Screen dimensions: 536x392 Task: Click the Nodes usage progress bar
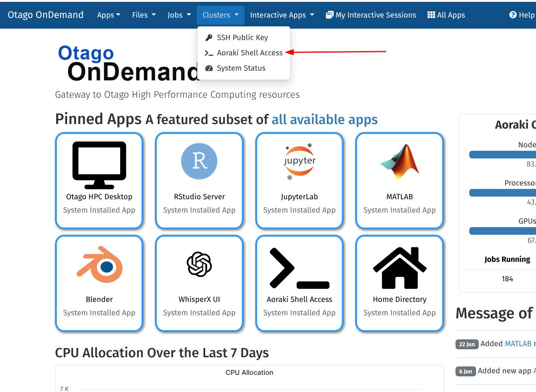[502, 155]
